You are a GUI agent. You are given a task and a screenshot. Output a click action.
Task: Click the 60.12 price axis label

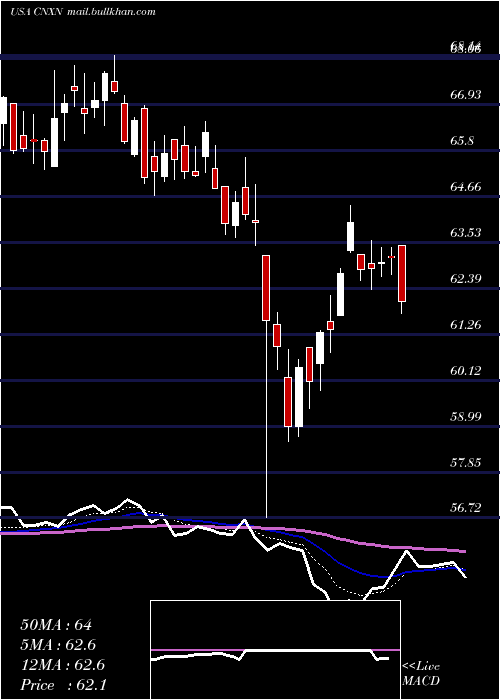pyautogui.click(x=466, y=371)
